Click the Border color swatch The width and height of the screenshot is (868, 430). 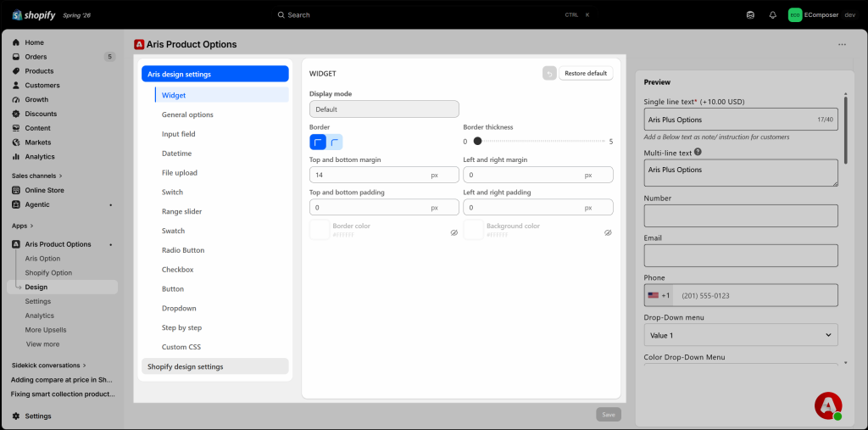[320, 229]
